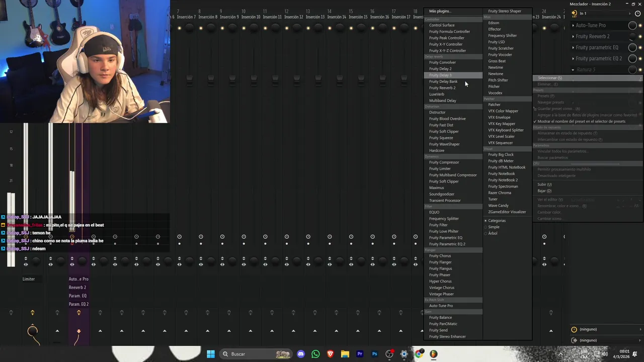Select Árbol plugin view option

pos(493,233)
